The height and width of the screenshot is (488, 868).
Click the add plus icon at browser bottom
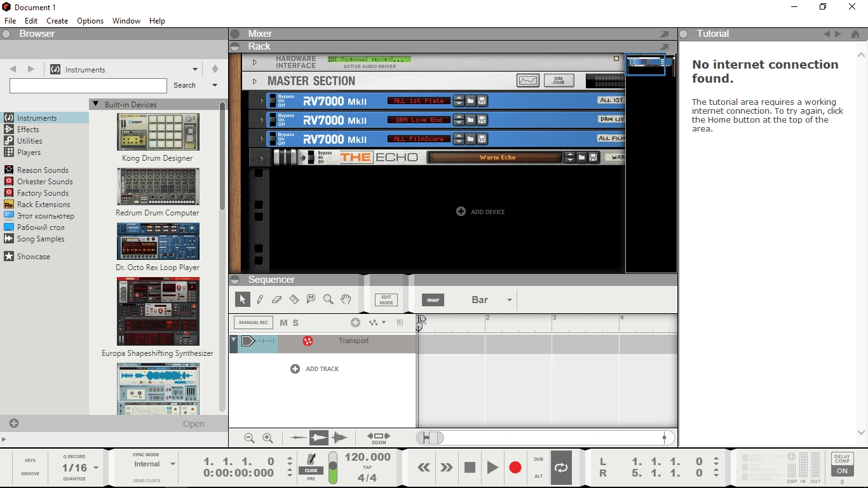[14, 423]
